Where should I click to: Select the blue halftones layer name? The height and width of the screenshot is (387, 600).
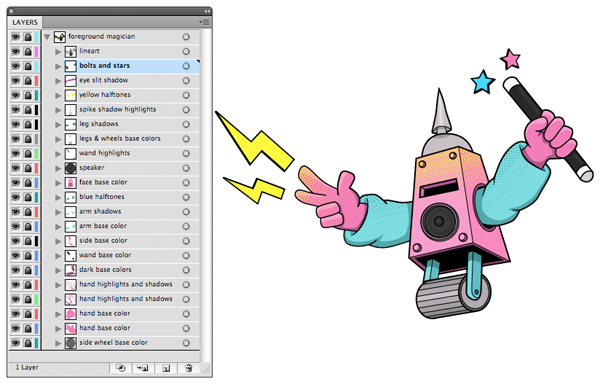point(102,196)
